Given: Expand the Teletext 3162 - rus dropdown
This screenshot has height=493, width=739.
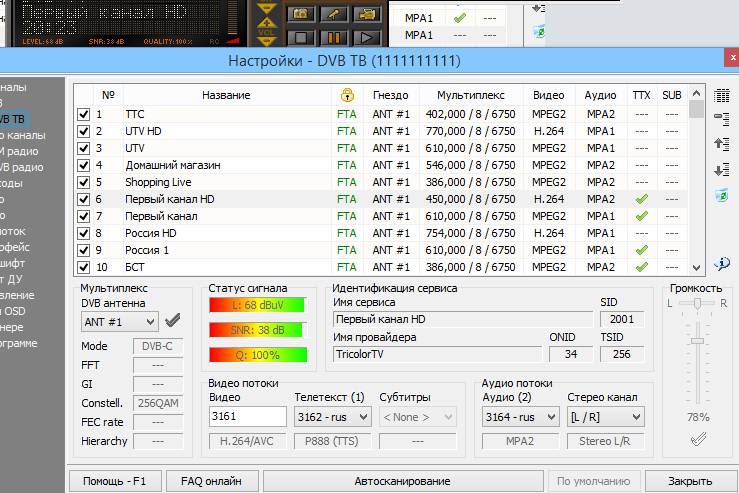Looking at the screenshot, I should [x=332, y=416].
